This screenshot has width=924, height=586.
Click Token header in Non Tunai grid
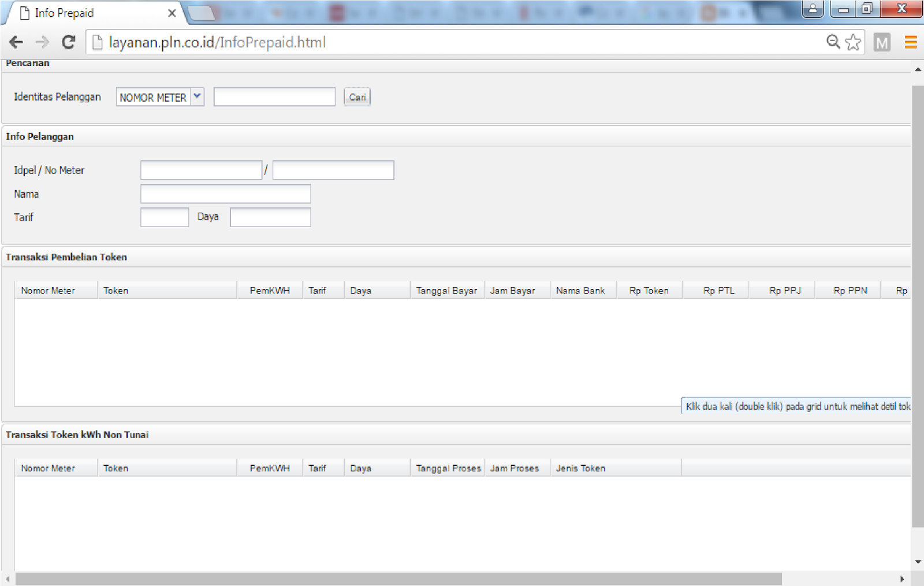tap(167, 468)
